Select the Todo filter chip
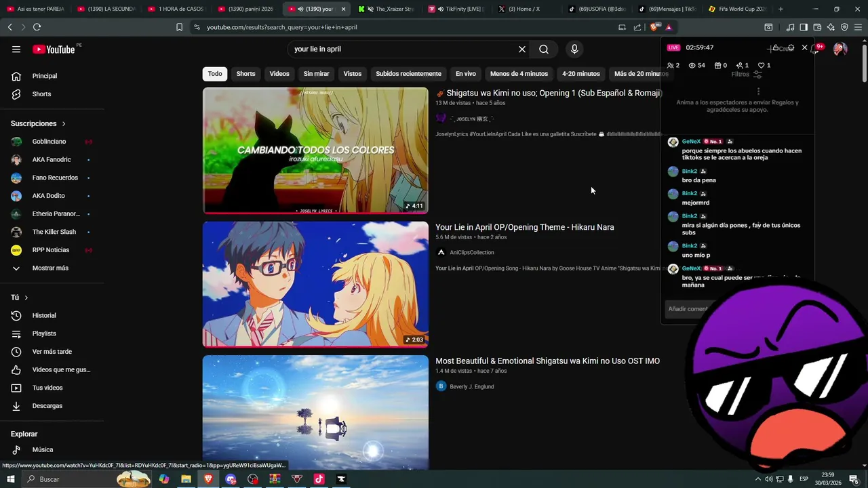Screen dimensions: 868x488 pyautogui.click(x=215, y=74)
